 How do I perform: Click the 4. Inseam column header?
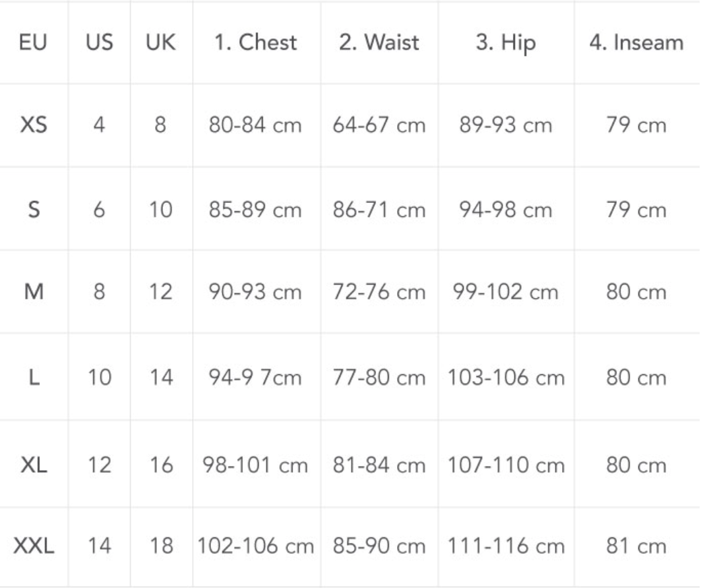(x=636, y=43)
